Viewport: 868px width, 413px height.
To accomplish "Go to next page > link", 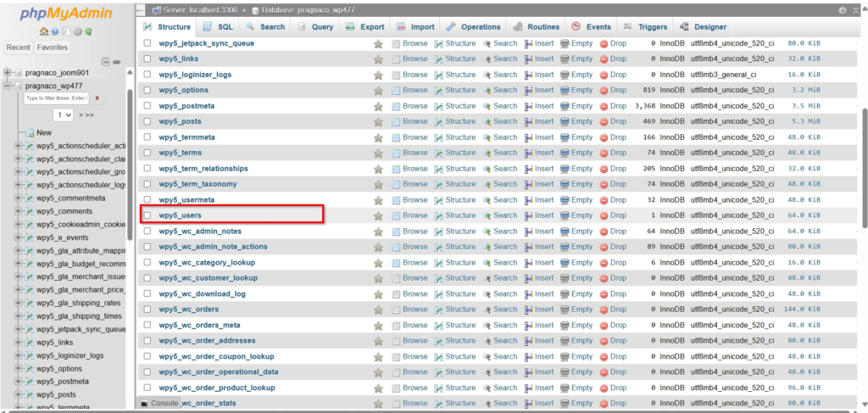I will (81, 115).
